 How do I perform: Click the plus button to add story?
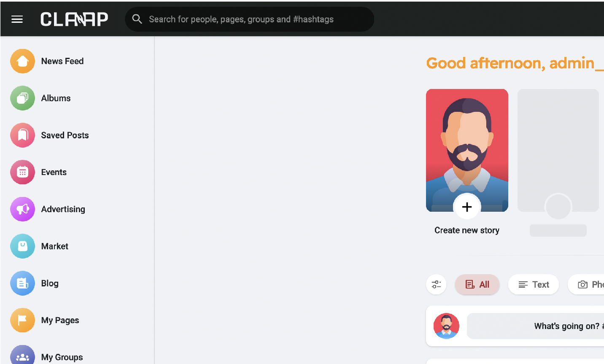point(467,207)
